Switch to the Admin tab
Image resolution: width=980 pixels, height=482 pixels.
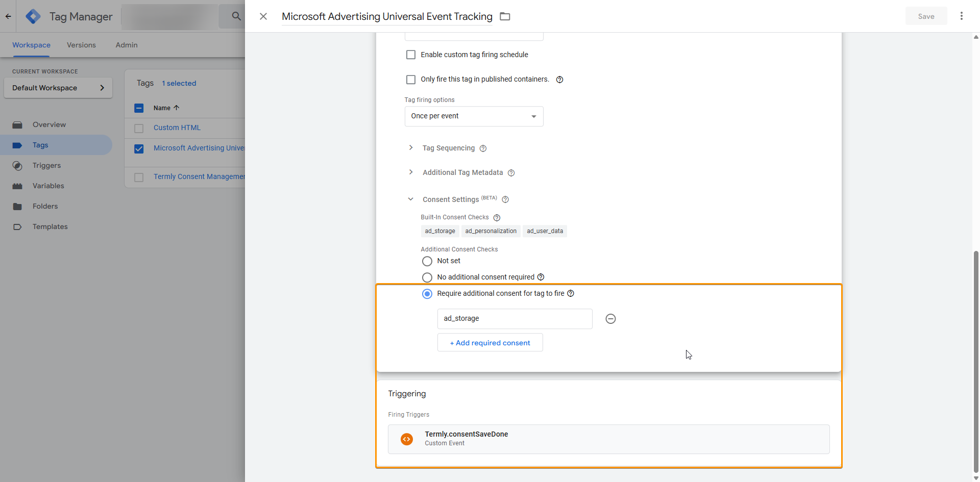(x=127, y=45)
